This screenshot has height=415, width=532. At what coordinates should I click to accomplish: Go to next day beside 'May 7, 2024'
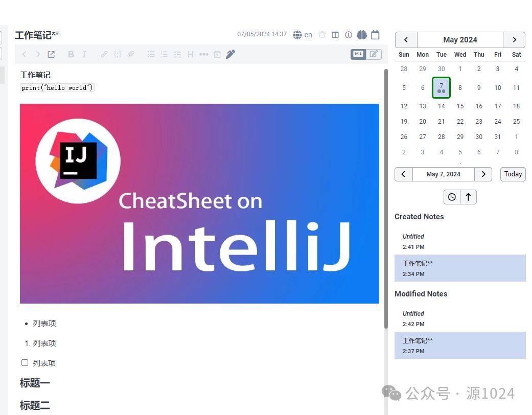tap(483, 174)
